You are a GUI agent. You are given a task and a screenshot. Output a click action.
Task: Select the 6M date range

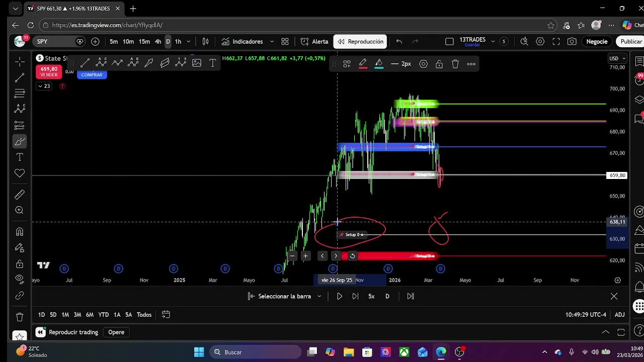(90, 315)
